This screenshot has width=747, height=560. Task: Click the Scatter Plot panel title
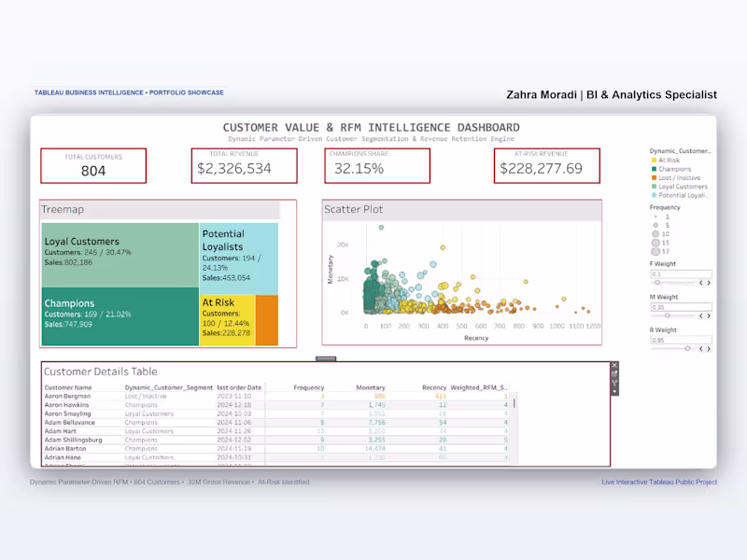[354, 209]
